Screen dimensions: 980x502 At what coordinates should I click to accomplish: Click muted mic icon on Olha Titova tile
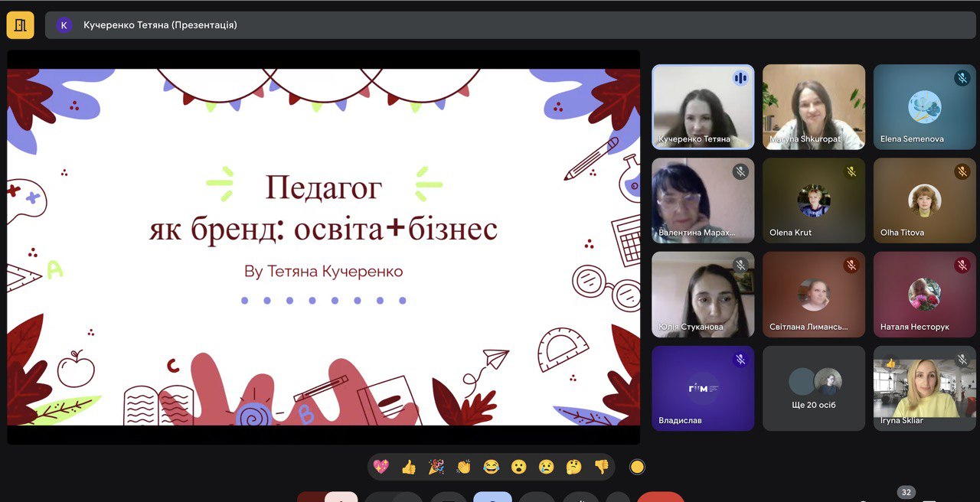click(962, 172)
